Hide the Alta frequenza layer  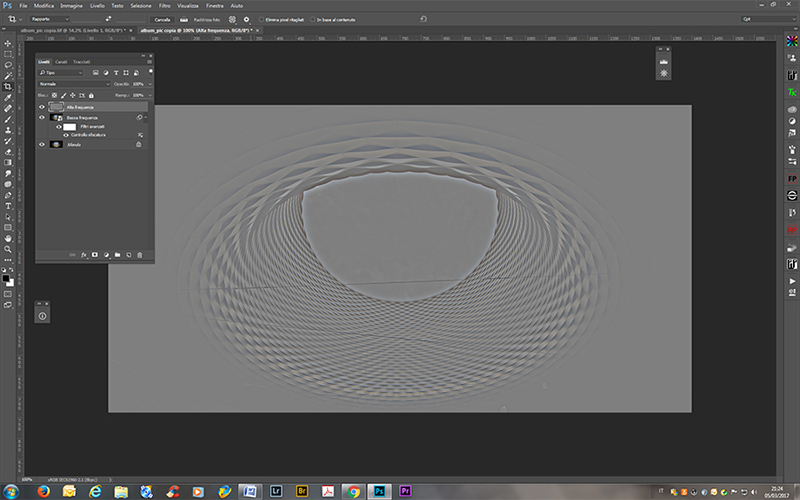tap(41, 106)
